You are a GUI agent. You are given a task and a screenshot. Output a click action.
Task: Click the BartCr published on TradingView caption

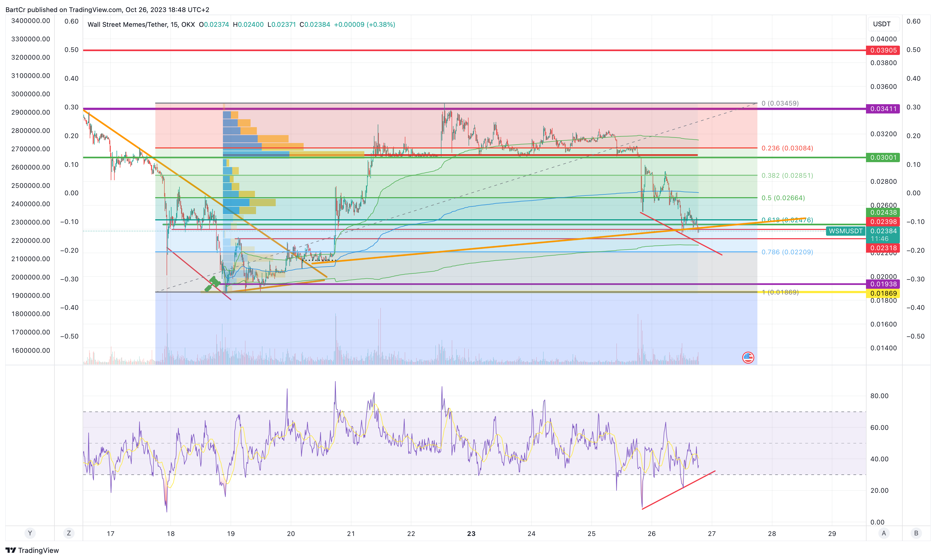(x=107, y=10)
